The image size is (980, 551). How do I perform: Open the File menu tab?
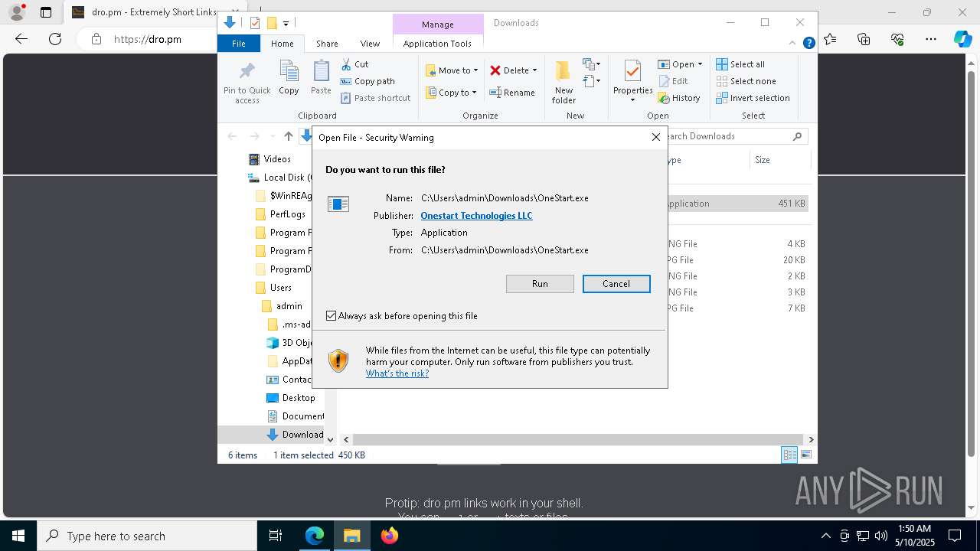coord(239,44)
